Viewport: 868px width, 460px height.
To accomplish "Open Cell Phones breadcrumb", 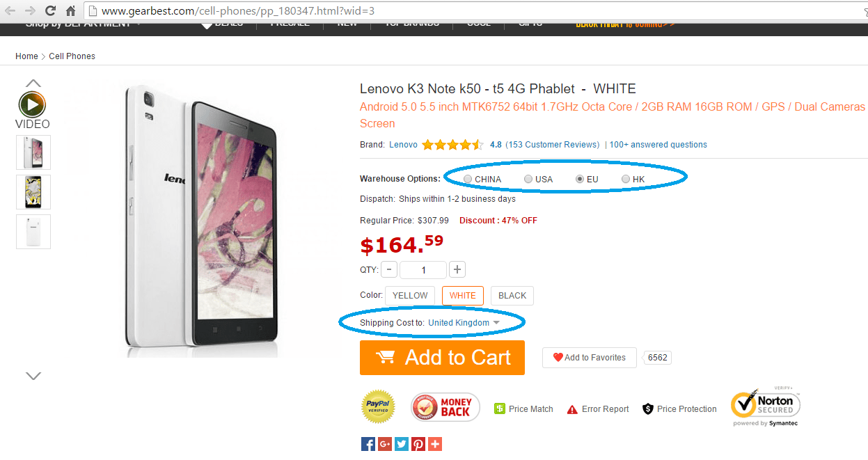I will [x=72, y=56].
